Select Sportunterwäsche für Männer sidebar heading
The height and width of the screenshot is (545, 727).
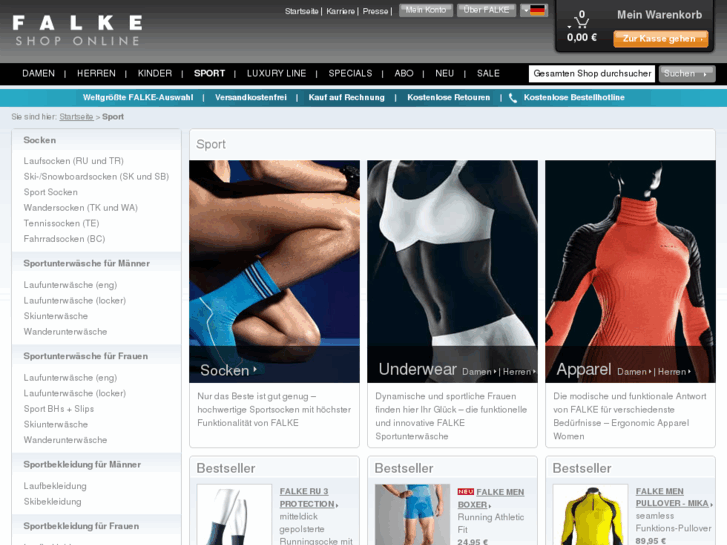tap(87, 263)
